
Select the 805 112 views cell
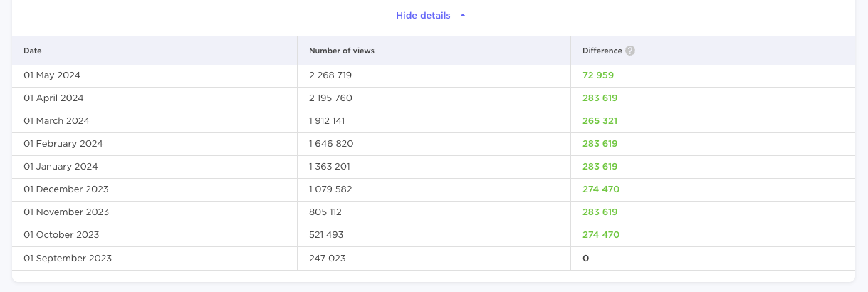coord(326,212)
